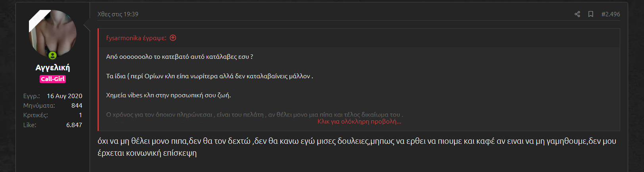Bookmark this post using the bookmark icon
The width and height of the screenshot is (644, 172).
(590, 14)
